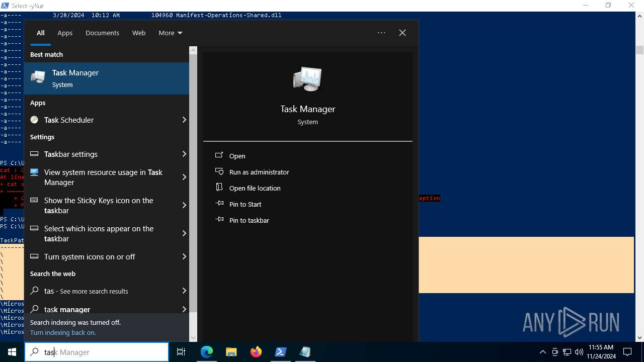Choose Run as administrator
Viewport: 644px width, 362px height.
(x=259, y=172)
